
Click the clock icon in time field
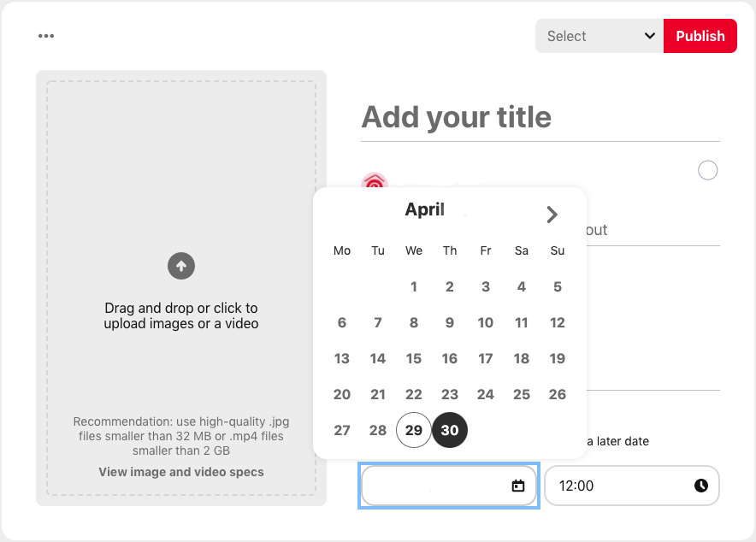[701, 486]
